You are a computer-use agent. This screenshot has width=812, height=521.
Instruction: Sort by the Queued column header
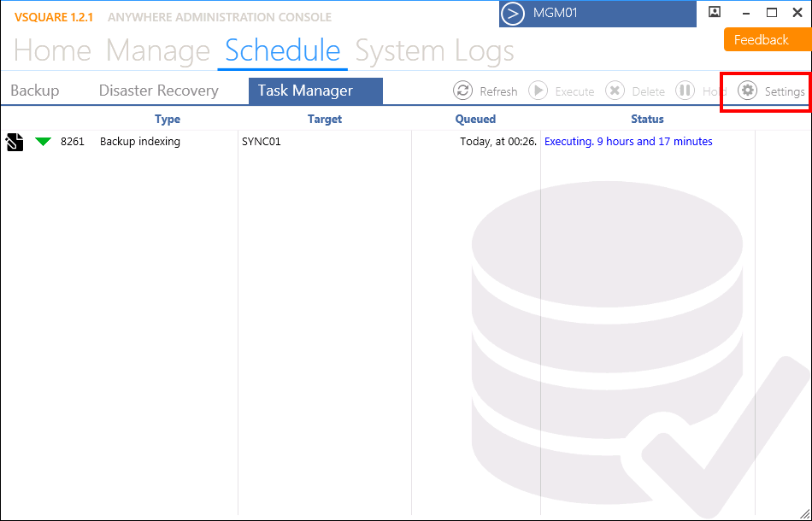pos(475,119)
